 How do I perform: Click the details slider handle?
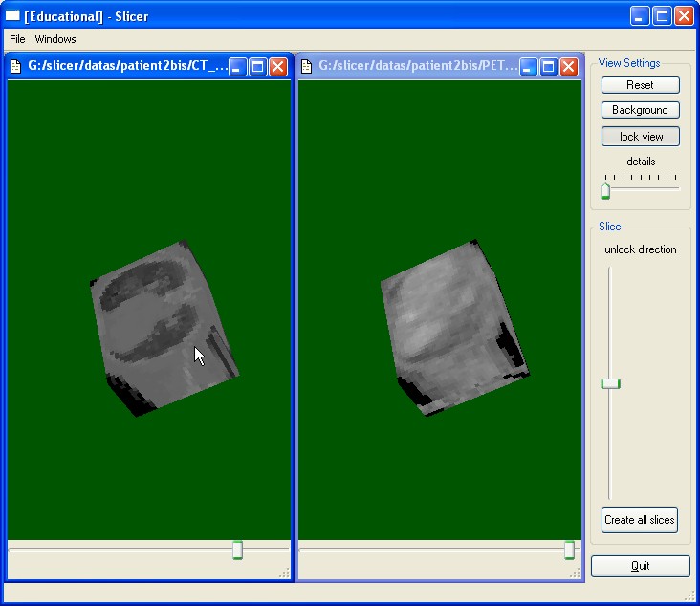coord(605,191)
